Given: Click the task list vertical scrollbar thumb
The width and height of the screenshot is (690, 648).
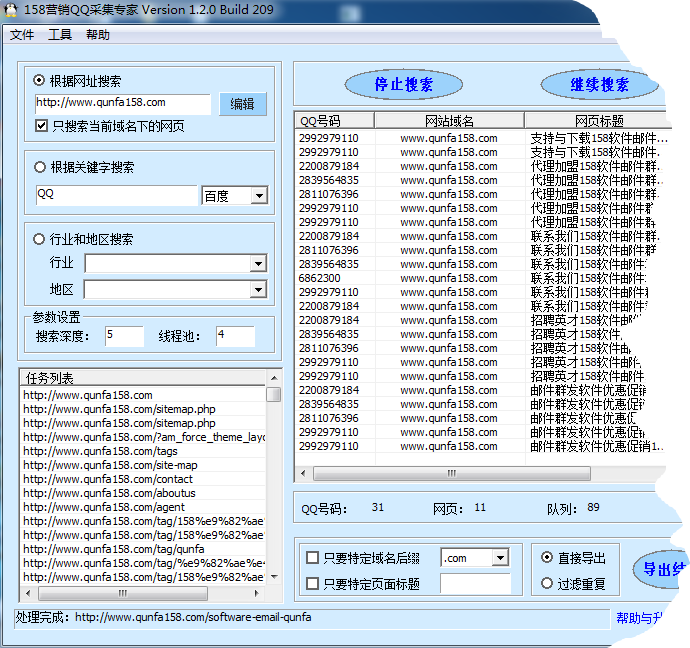Looking at the screenshot, I should click(274, 394).
